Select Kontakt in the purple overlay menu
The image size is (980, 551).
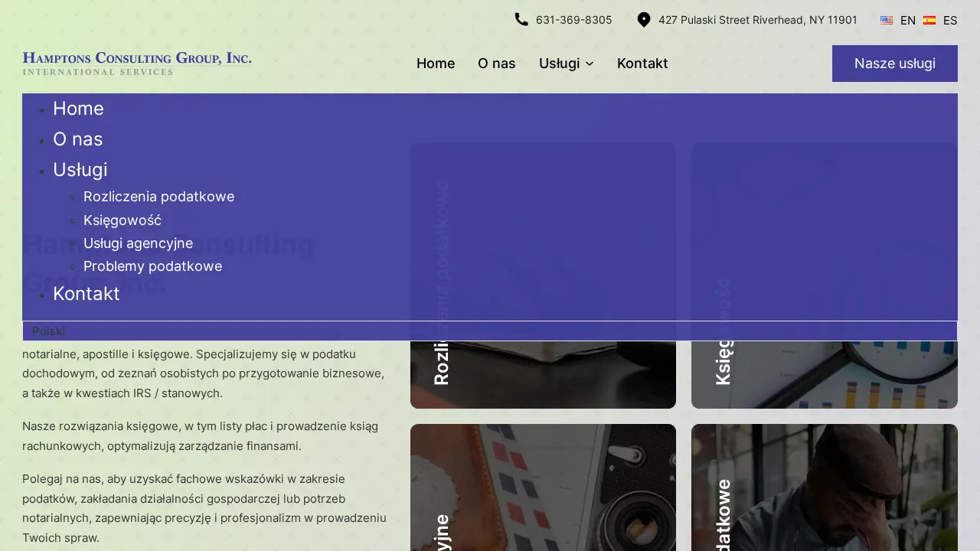tap(86, 294)
